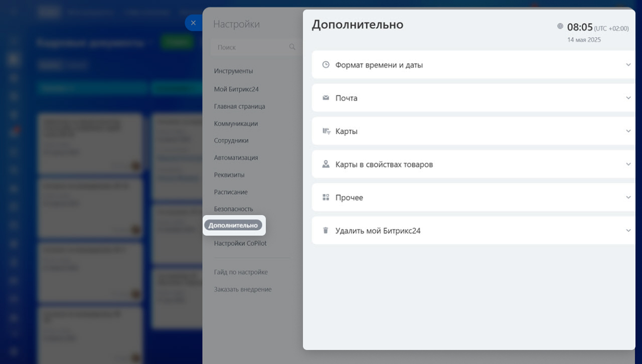Expand the Формат времени и даты section chevron

pos(628,65)
